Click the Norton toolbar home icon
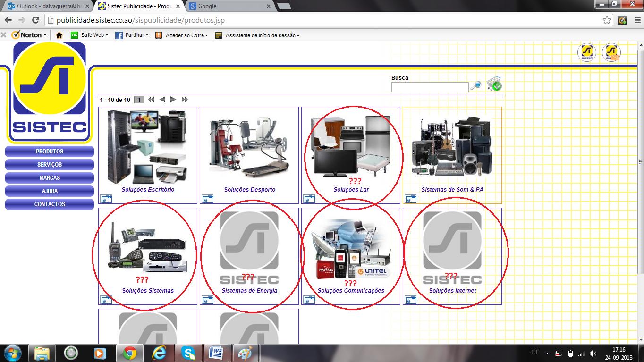This screenshot has height=362, width=644. click(x=59, y=35)
